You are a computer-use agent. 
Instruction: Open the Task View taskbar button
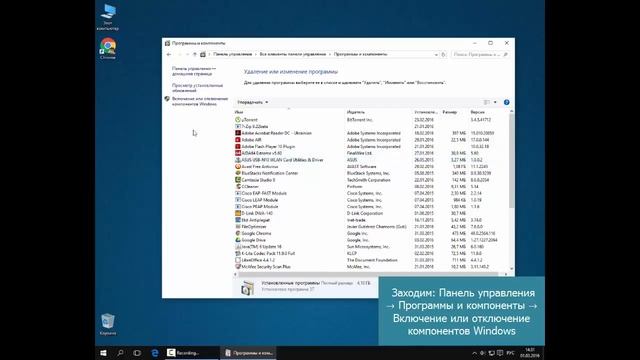tap(137, 353)
